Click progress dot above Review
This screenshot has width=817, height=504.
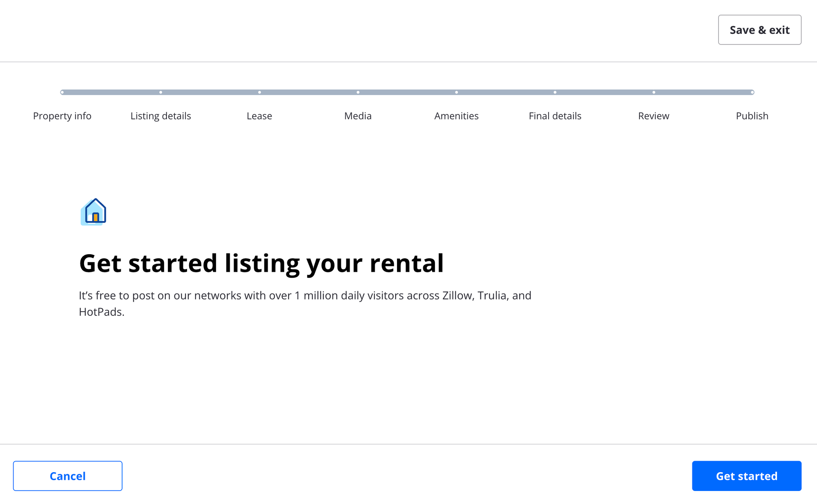click(654, 92)
